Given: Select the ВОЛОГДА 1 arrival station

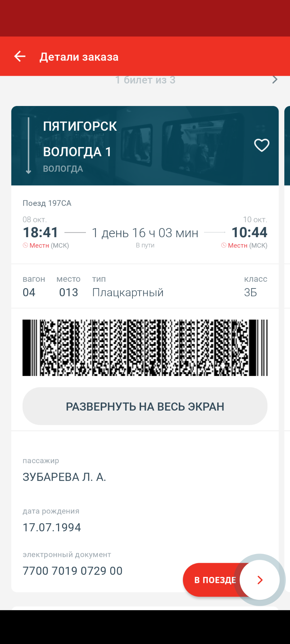Looking at the screenshot, I should [77, 152].
